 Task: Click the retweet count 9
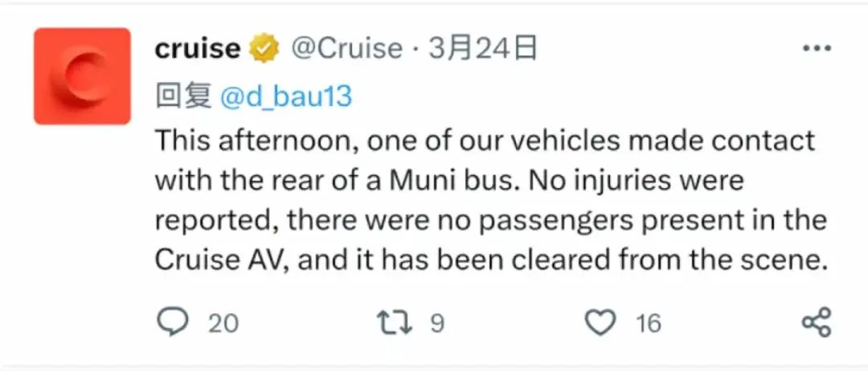coord(437,324)
